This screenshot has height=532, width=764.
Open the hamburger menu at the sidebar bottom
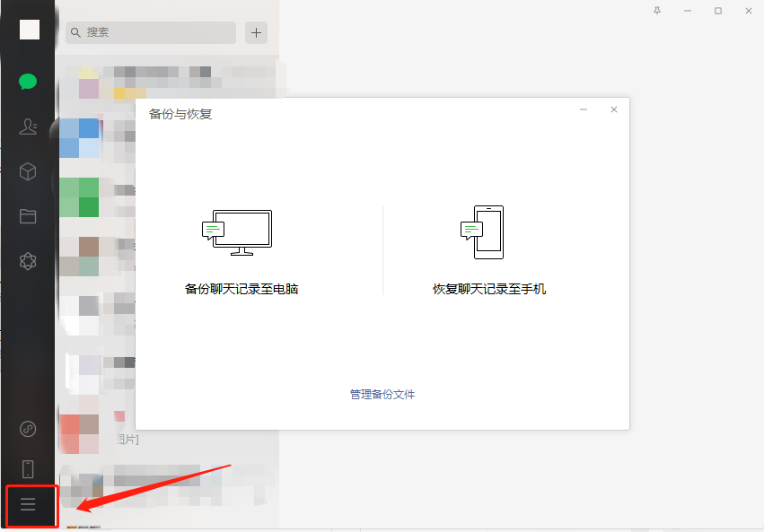point(28,504)
